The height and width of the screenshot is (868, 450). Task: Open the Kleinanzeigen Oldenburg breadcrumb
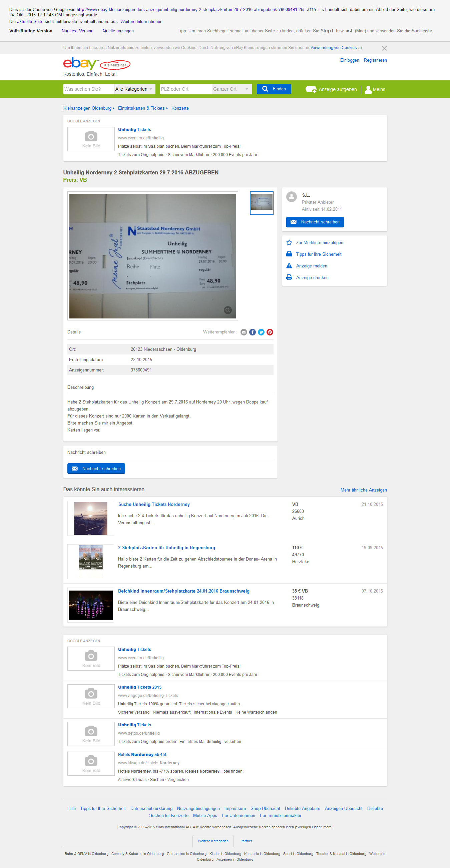(87, 108)
